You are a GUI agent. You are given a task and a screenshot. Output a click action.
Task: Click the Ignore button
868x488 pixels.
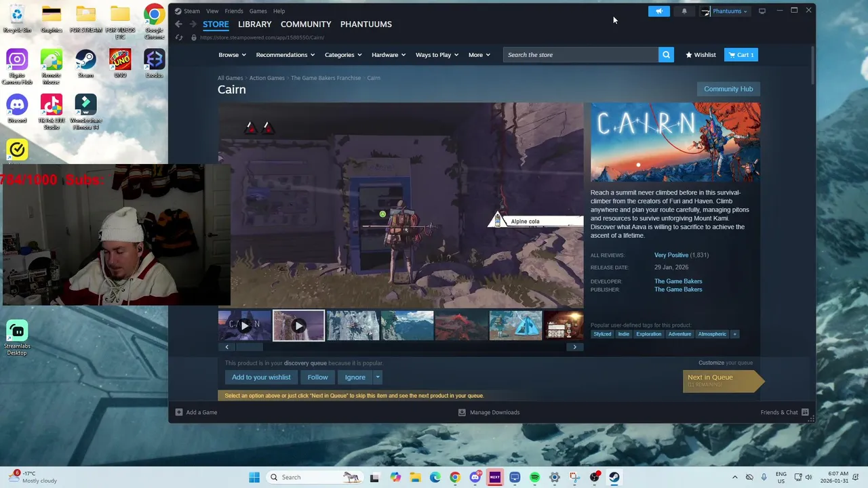click(x=355, y=378)
